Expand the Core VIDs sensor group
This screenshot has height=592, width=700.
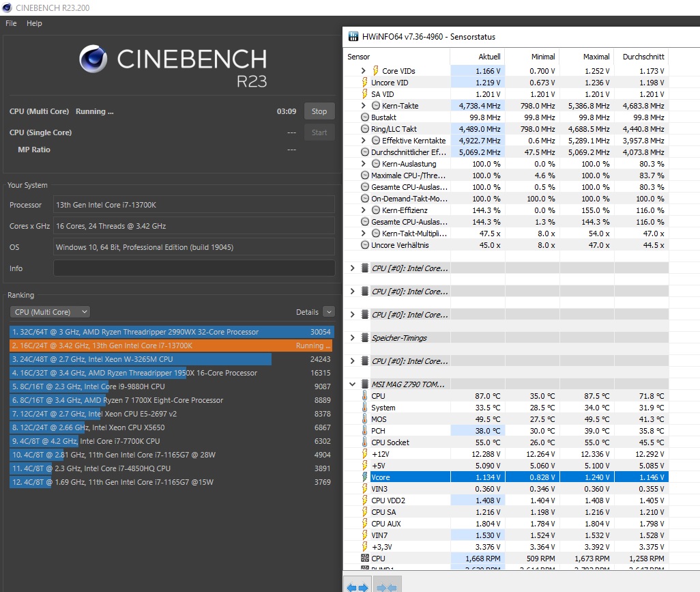coord(364,70)
